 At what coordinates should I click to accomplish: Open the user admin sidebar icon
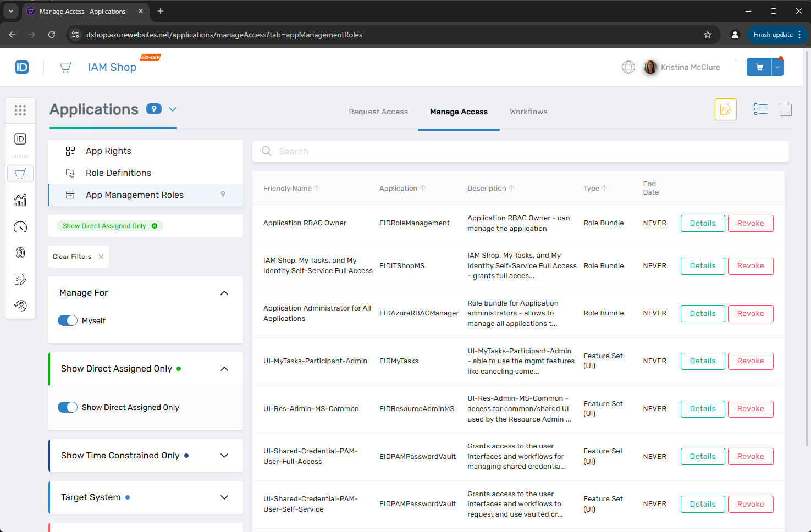[x=20, y=306]
